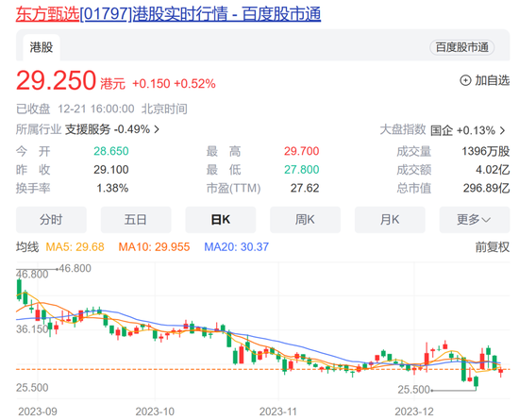This screenshot has width=519, height=420.
Task: Click the 最高 value 29.700
Action: pyautogui.click(x=302, y=151)
